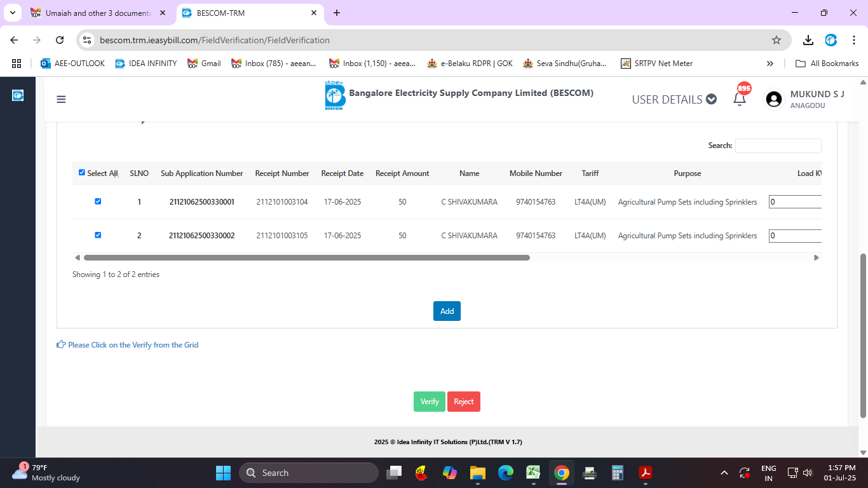
Task: Click the page vertical scrollbar
Action: 863,335
